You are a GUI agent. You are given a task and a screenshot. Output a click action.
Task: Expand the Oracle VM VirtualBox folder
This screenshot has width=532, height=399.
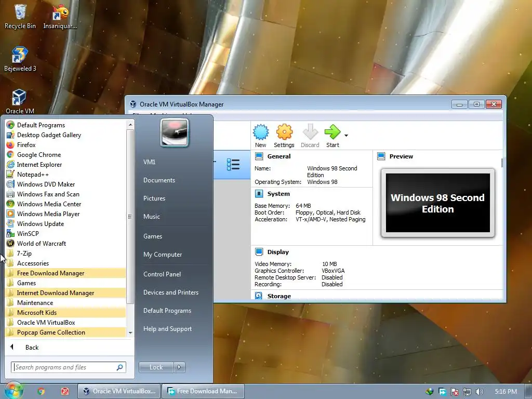(x=66, y=322)
